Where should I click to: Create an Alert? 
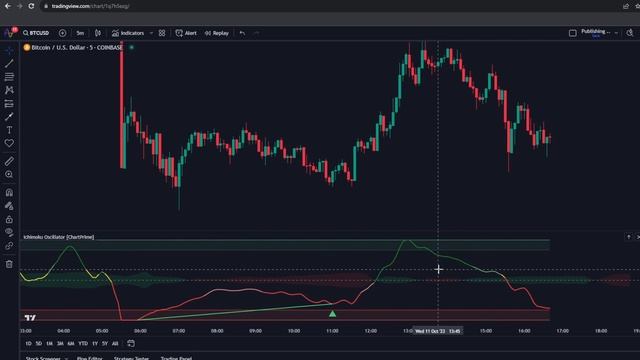tap(186, 33)
